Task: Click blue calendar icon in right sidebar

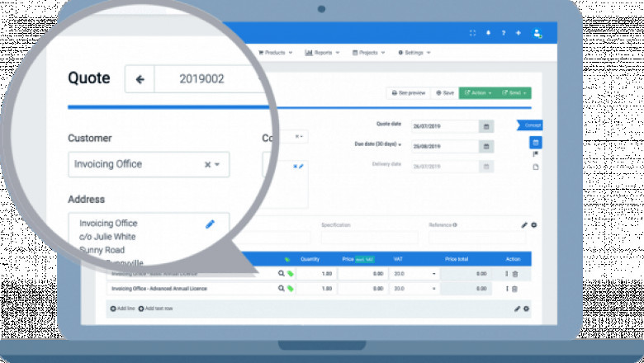Action: (x=536, y=143)
